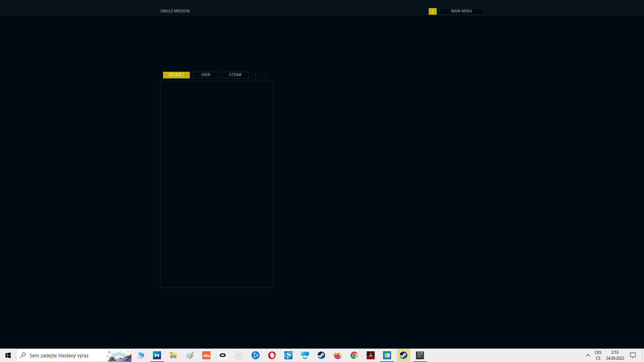Viewport: 644px width, 362px height.
Task: Open Windows Start menu
Action: (x=8, y=355)
